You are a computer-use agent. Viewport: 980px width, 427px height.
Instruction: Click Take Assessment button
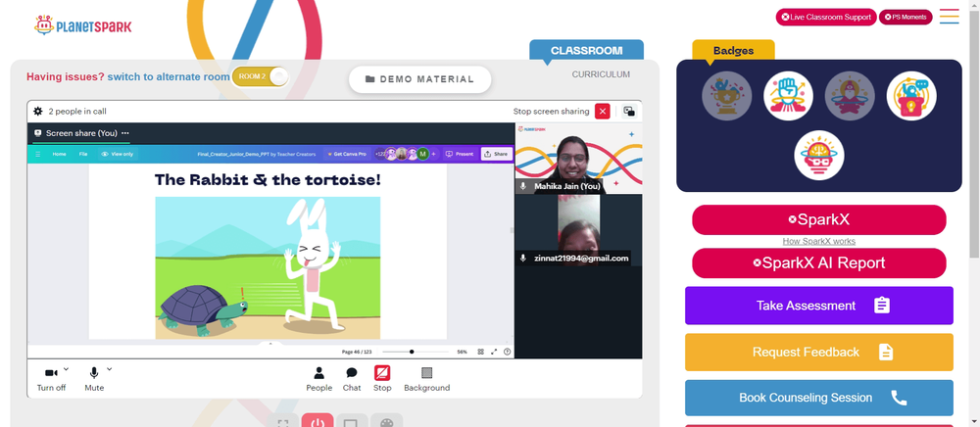point(818,306)
